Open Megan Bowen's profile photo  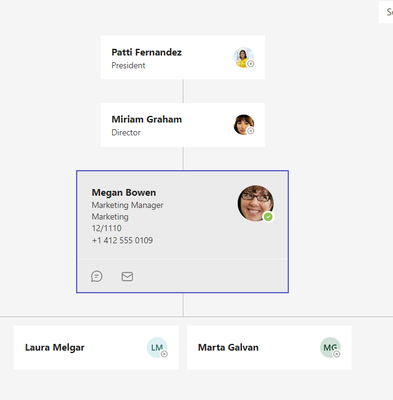[256, 203]
